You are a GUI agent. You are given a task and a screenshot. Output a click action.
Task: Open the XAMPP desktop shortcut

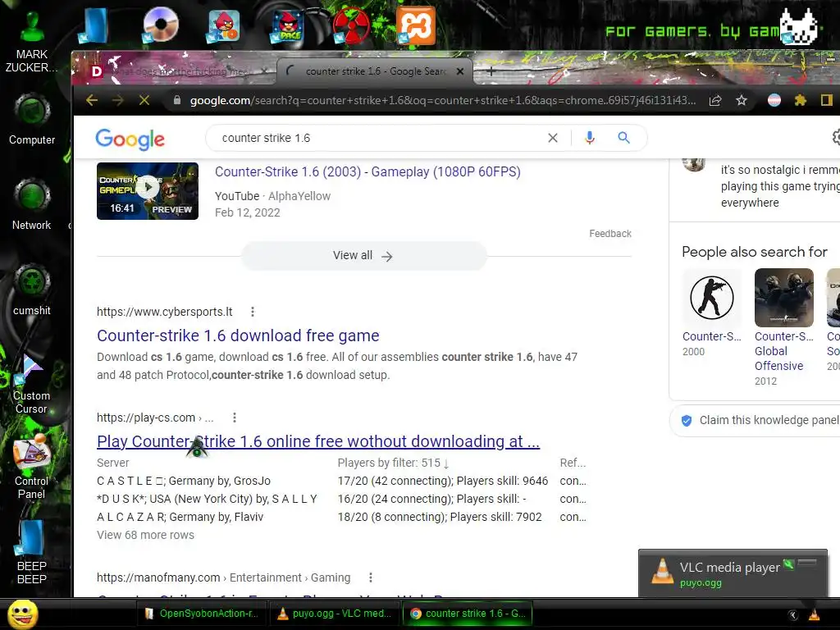pyautogui.click(x=416, y=25)
